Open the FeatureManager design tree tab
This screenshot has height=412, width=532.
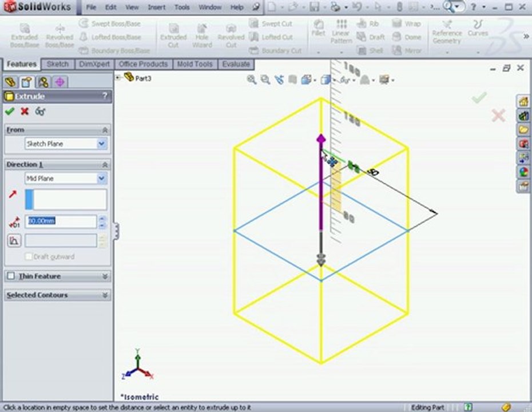click(11, 82)
